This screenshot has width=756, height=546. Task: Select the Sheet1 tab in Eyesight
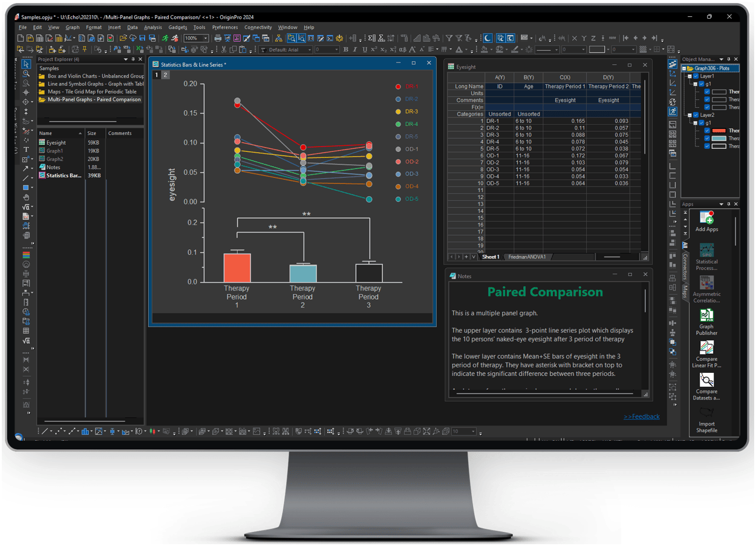click(490, 257)
